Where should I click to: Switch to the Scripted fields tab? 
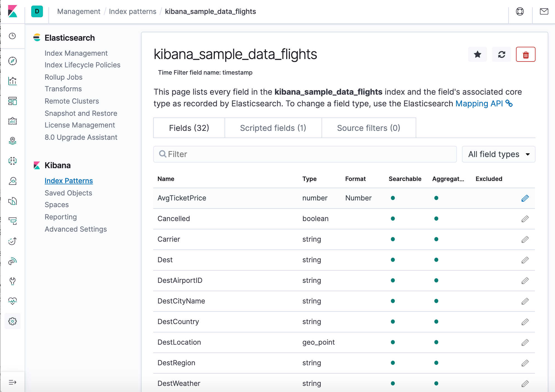[x=273, y=127]
